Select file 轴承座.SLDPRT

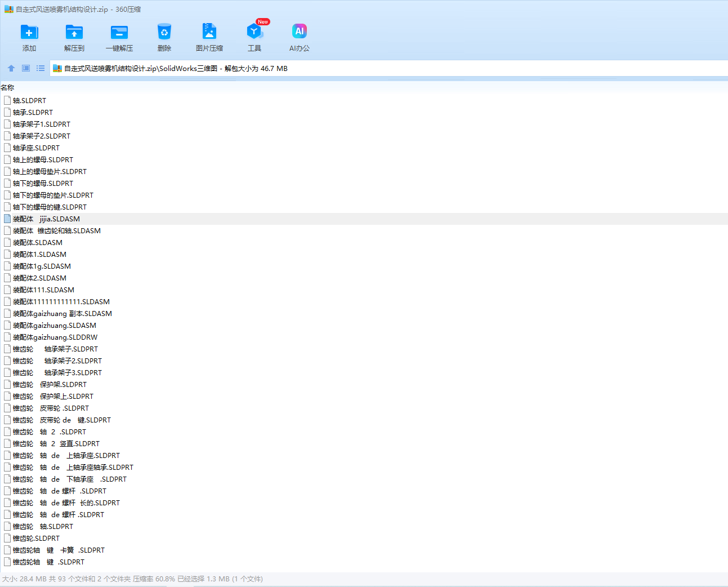tap(36, 148)
